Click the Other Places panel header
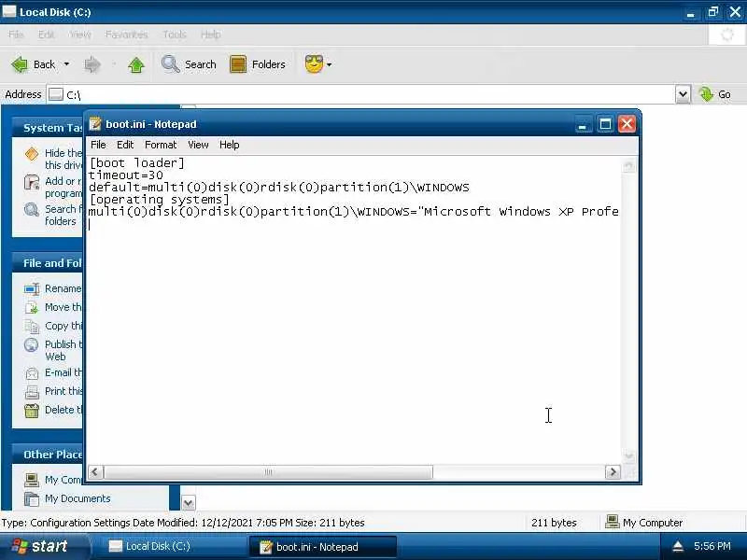 pyautogui.click(x=48, y=455)
